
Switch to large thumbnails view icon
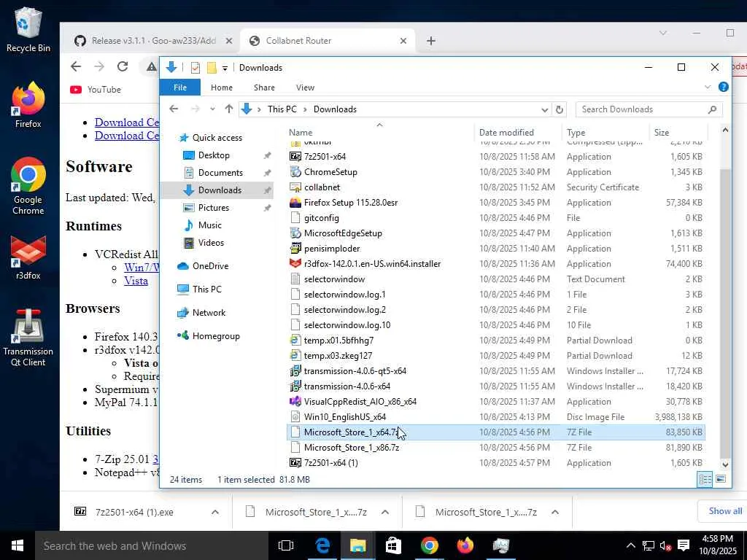721,479
